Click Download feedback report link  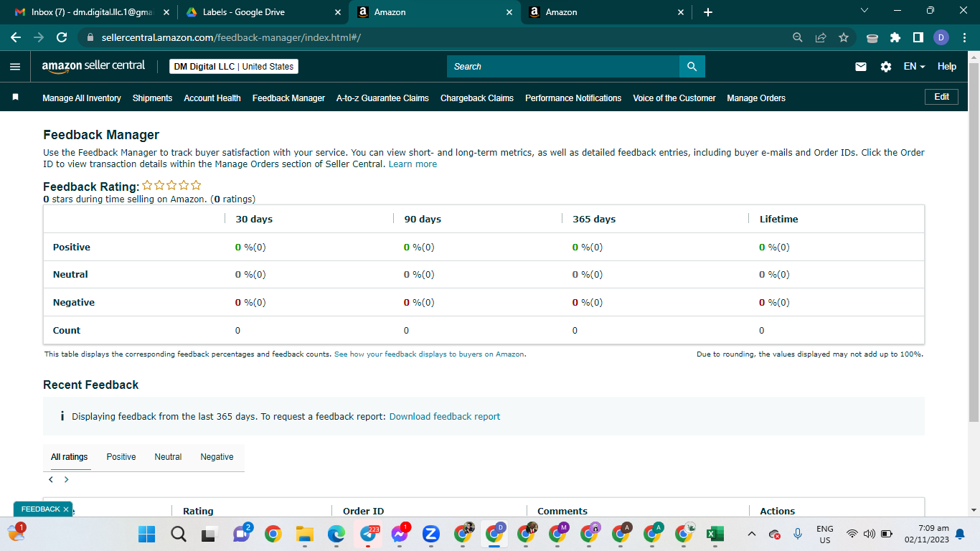(x=445, y=416)
